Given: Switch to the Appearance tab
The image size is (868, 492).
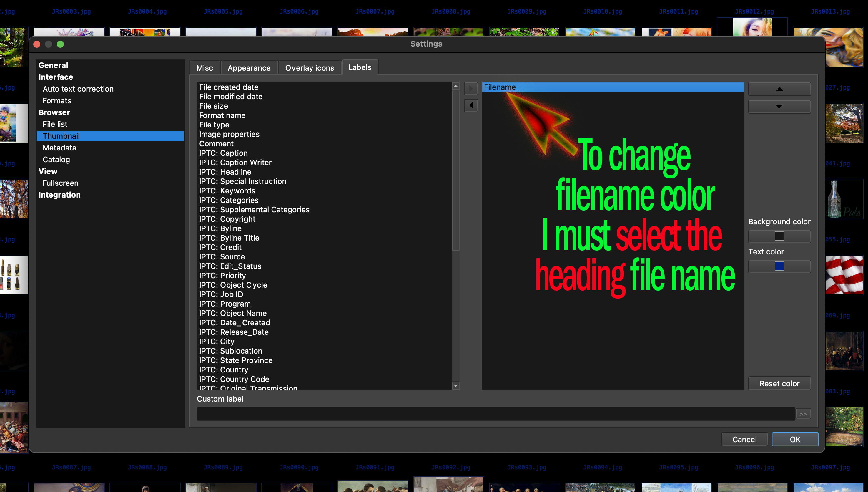Looking at the screenshot, I should tap(249, 68).
